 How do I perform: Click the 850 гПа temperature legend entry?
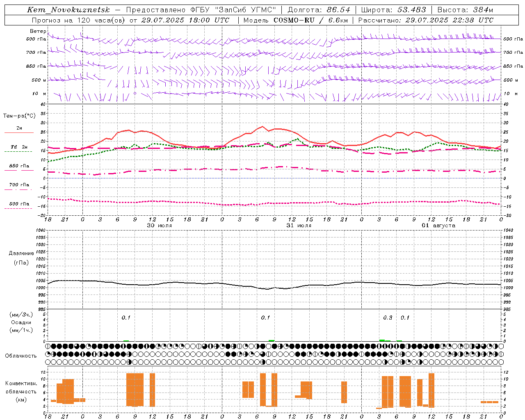point(19,166)
